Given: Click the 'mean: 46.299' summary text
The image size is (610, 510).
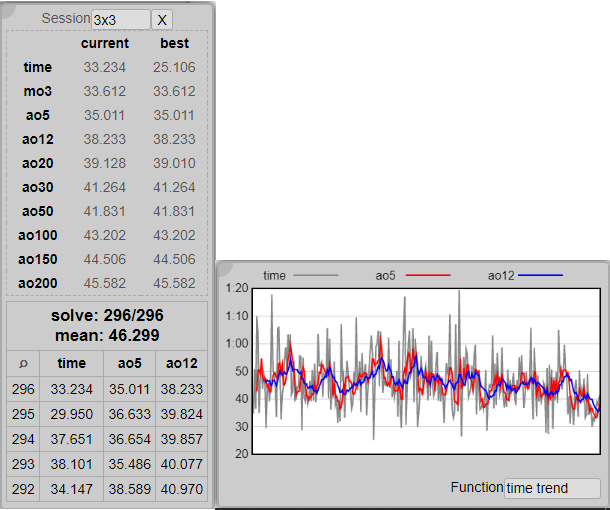Looking at the screenshot, I should pos(107,335).
